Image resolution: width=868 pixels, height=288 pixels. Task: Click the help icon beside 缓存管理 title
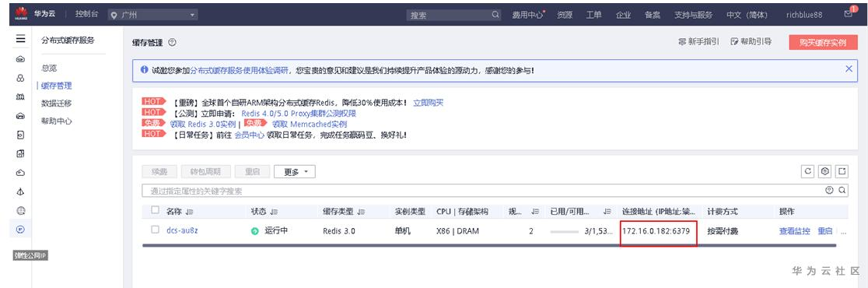coord(172,42)
